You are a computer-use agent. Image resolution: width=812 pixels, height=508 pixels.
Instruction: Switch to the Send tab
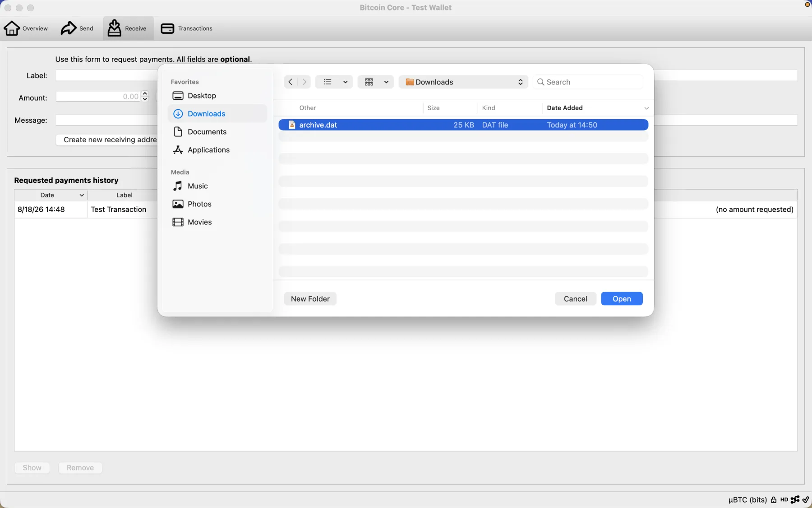[x=77, y=28]
